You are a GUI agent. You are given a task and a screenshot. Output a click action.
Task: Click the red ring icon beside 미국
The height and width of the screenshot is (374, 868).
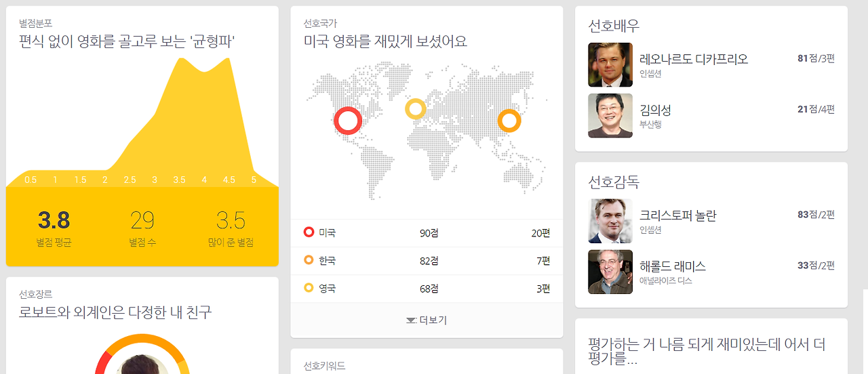(309, 232)
